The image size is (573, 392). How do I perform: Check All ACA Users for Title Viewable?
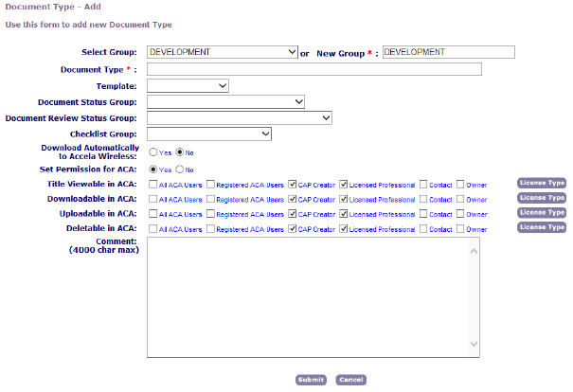pyautogui.click(x=153, y=184)
